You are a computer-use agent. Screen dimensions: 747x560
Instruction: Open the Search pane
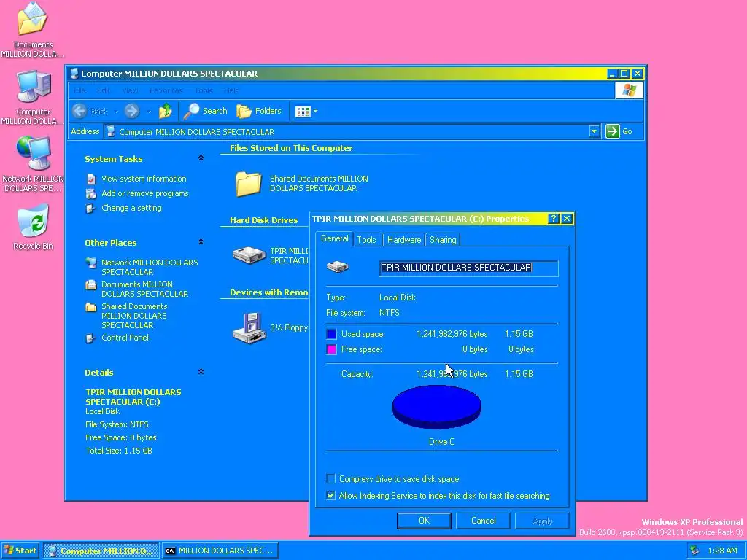coord(205,111)
